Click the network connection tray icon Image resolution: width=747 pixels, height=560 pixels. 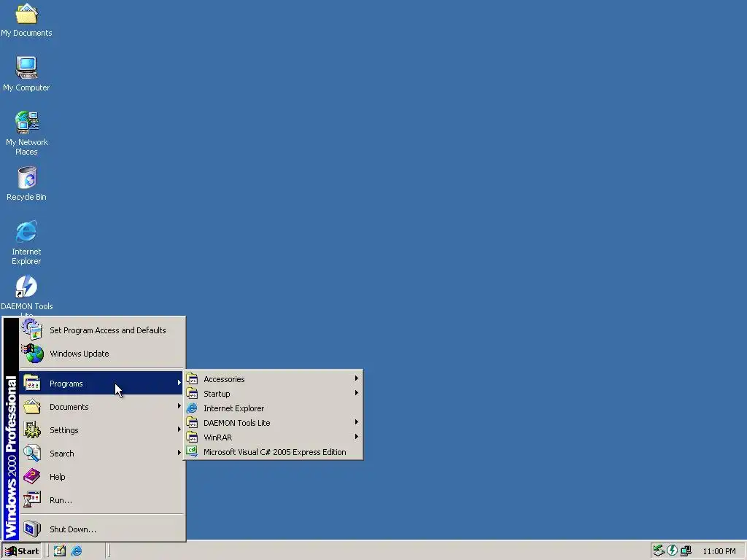[686, 551]
